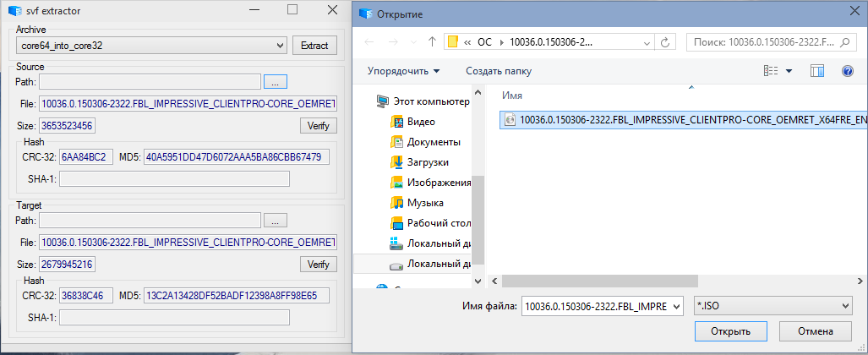868x355 pixels.
Task: Open the Рабочий стол folder
Action: pyautogui.click(x=430, y=224)
